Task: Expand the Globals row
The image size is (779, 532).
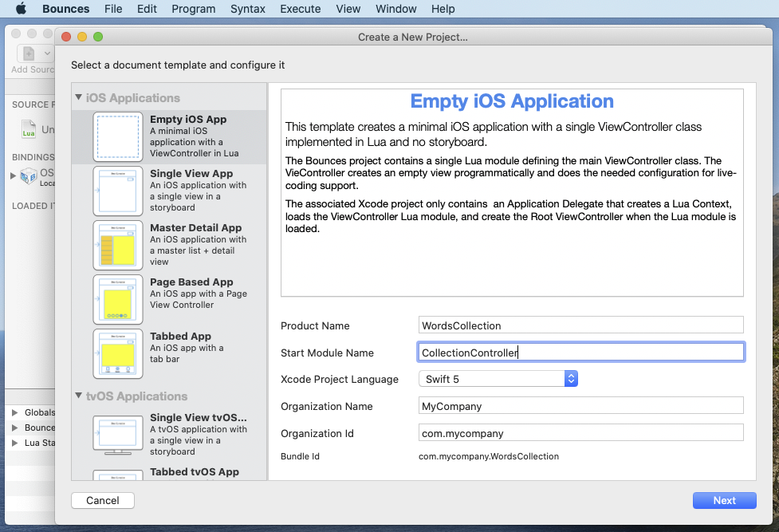Action: click(x=15, y=412)
